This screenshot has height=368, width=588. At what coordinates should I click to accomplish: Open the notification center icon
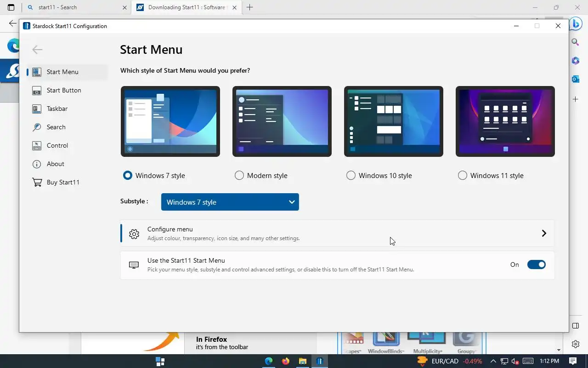click(x=573, y=361)
